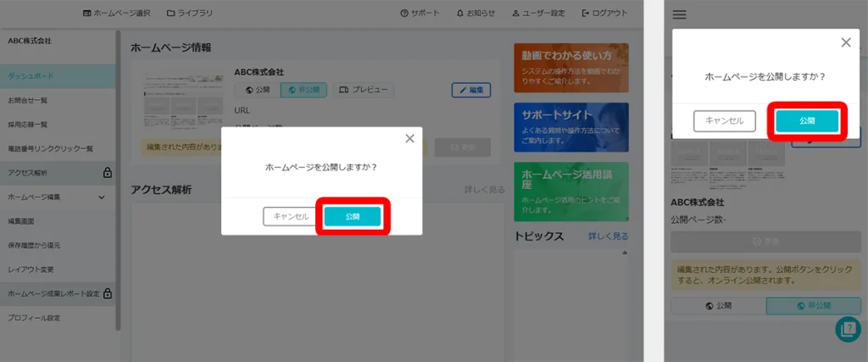
Task: Toggle 非公開 at bottom of mobile view
Action: coord(813,306)
